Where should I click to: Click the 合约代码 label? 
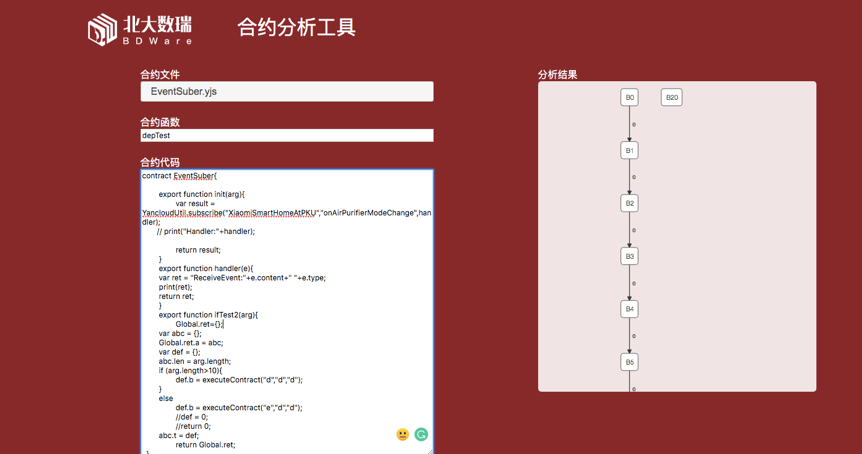pyautogui.click(x=160, y=162)
